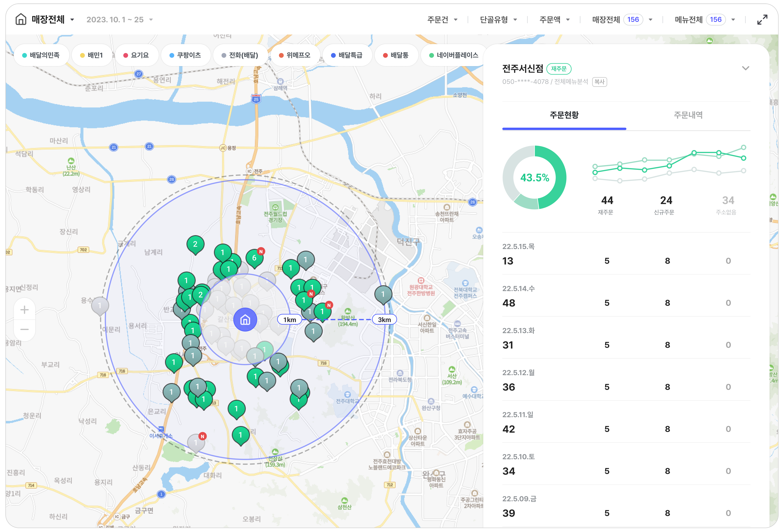
Task: Open the date range 2023.10.1~25 dropdown
Action: (120, 20)
